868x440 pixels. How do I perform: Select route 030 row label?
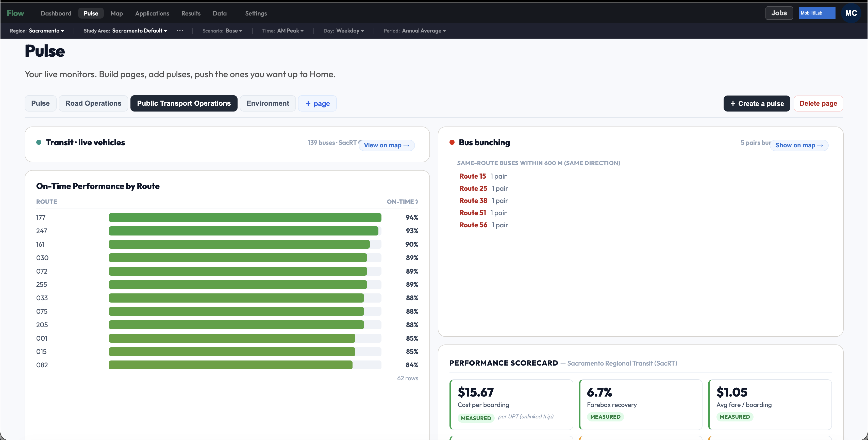[x=42, y=258]
